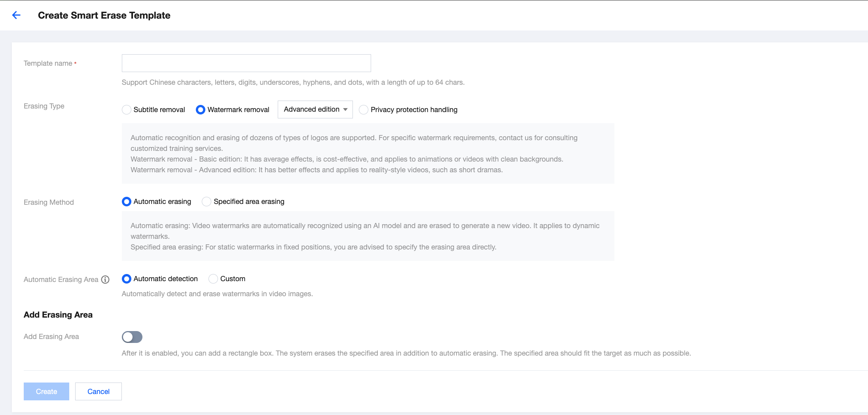The height and width of the screenshot is (415, 868).
Task: Open the Advanced edition dropdown
Action: [x=315, y=109]
